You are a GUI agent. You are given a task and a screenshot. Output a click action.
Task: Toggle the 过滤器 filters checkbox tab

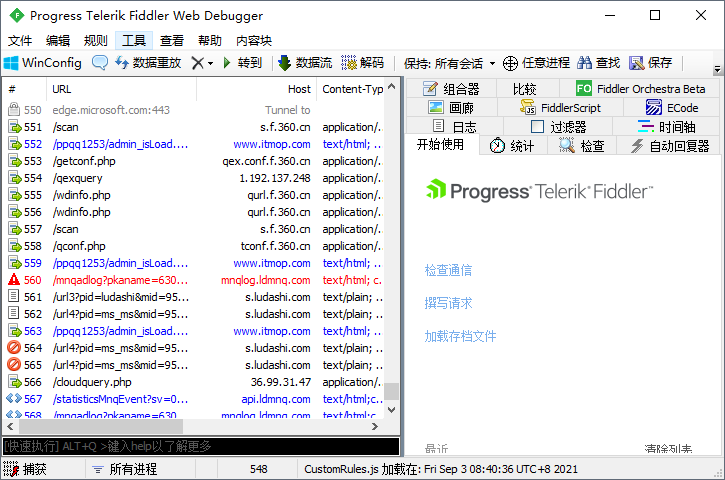pos(558,126)
